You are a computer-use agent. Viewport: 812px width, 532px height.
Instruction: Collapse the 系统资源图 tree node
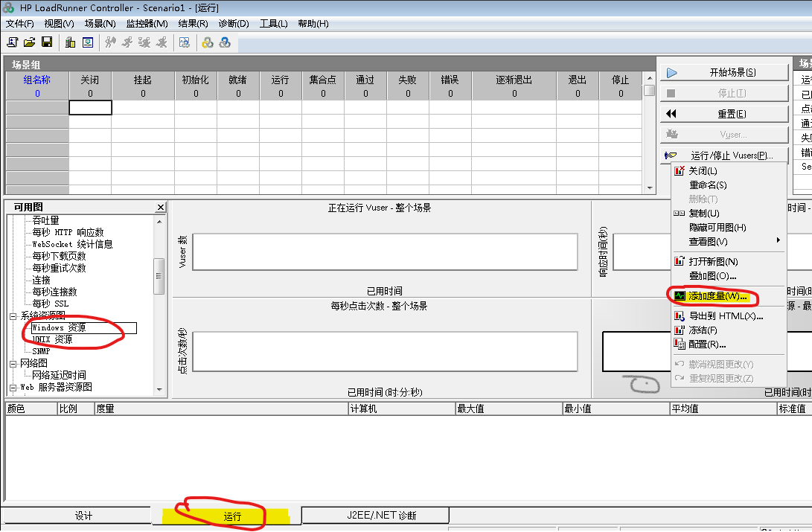pos(13,316)
